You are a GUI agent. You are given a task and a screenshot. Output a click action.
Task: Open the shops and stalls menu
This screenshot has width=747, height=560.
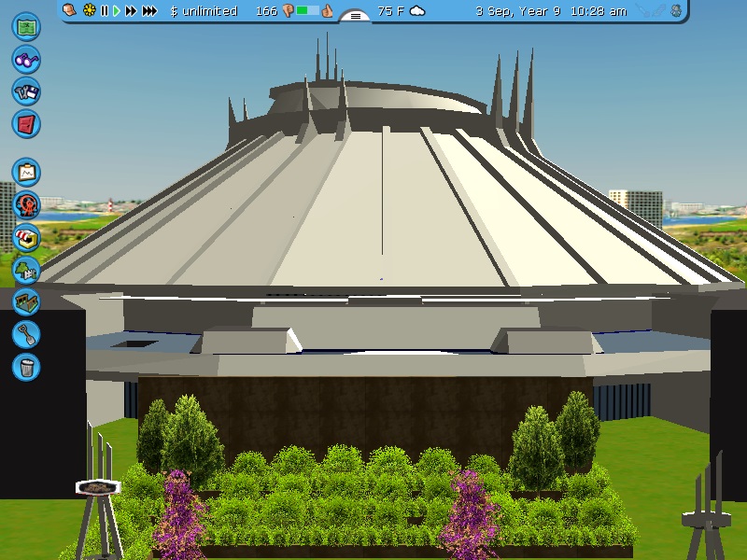(26, 237)
